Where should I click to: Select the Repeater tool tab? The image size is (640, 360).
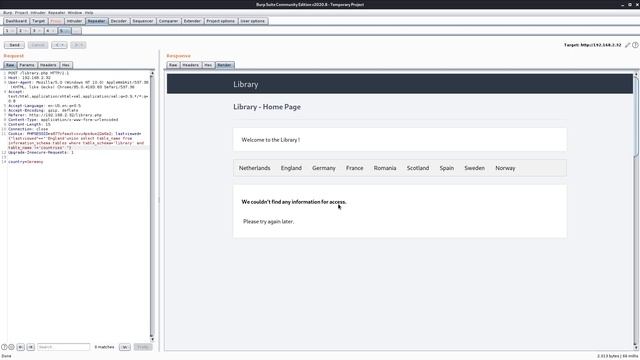96,21
